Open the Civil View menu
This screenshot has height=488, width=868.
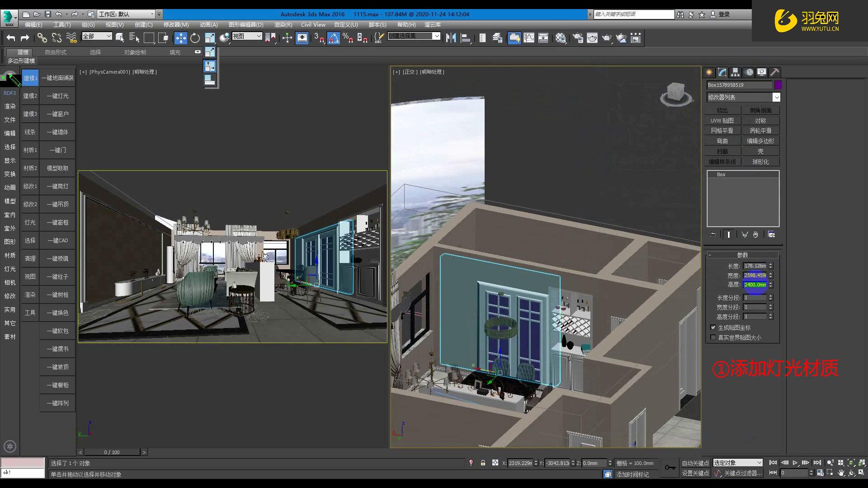click(313, 25)
